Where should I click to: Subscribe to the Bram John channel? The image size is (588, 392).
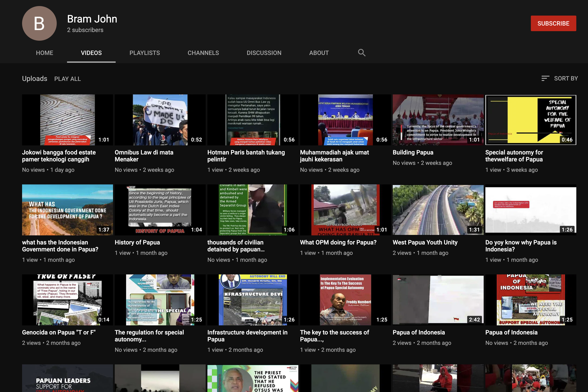pyautogui.click(x=553, y=24)
